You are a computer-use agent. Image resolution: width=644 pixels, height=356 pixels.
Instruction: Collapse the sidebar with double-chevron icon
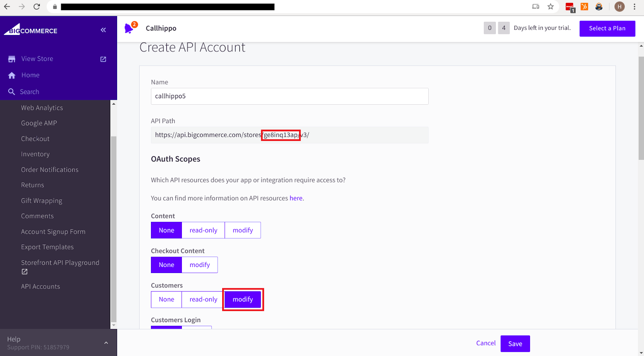click(x=103, y=30)
